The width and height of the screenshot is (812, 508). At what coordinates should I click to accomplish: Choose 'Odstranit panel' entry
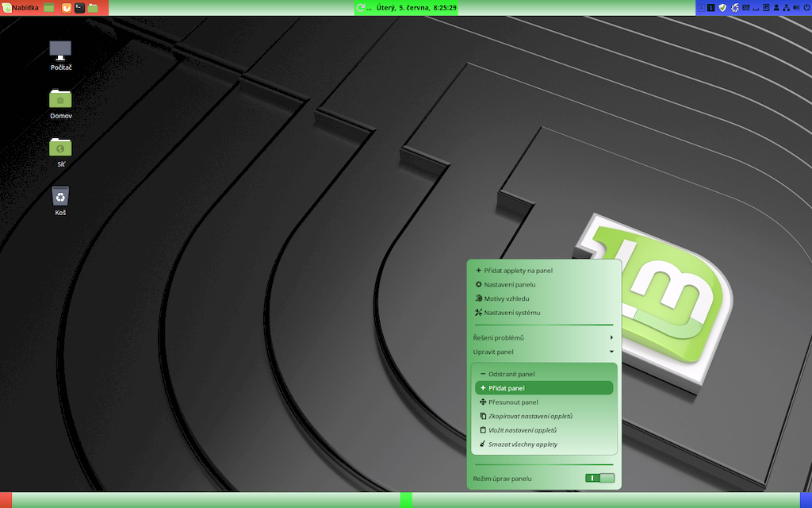(x=544, y=374)
